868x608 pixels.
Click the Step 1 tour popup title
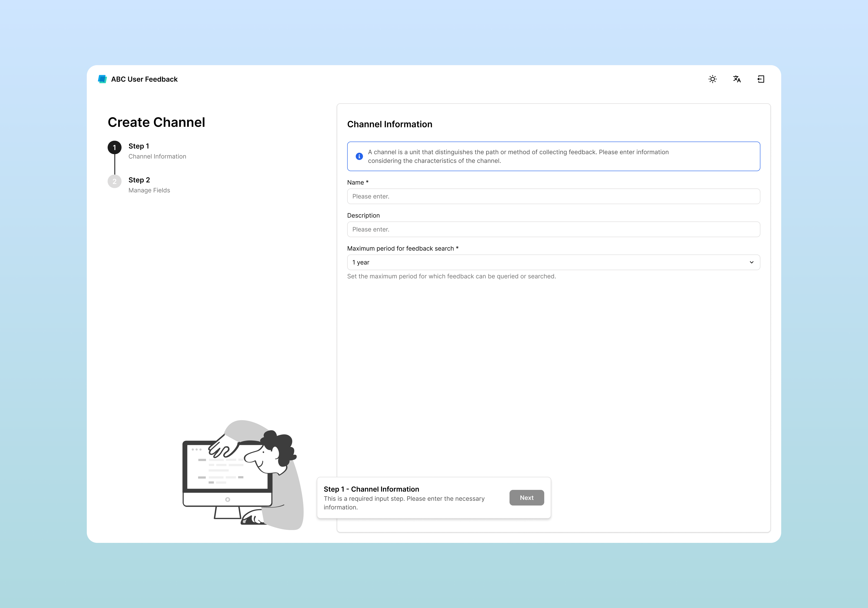[x=372, y=489]
